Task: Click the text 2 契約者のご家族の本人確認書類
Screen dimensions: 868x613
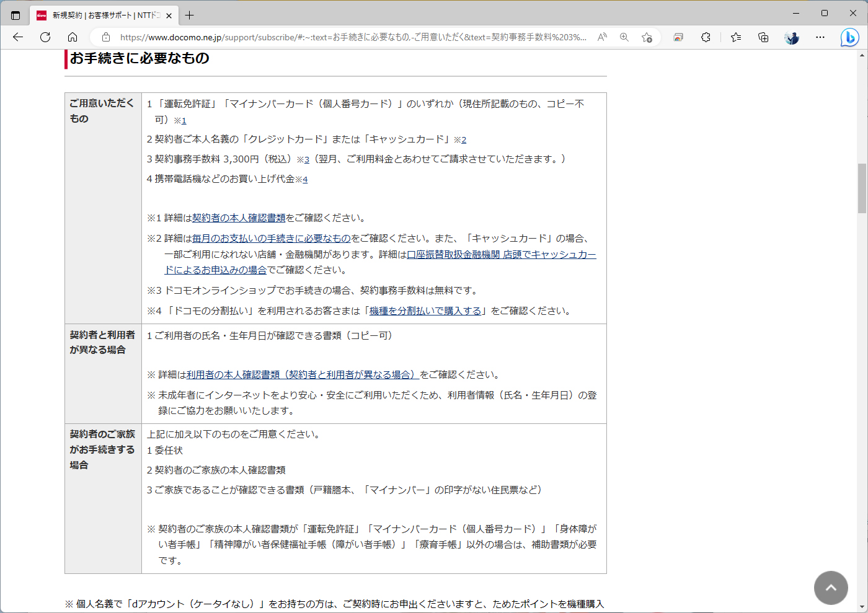Action: pos(216,470)
